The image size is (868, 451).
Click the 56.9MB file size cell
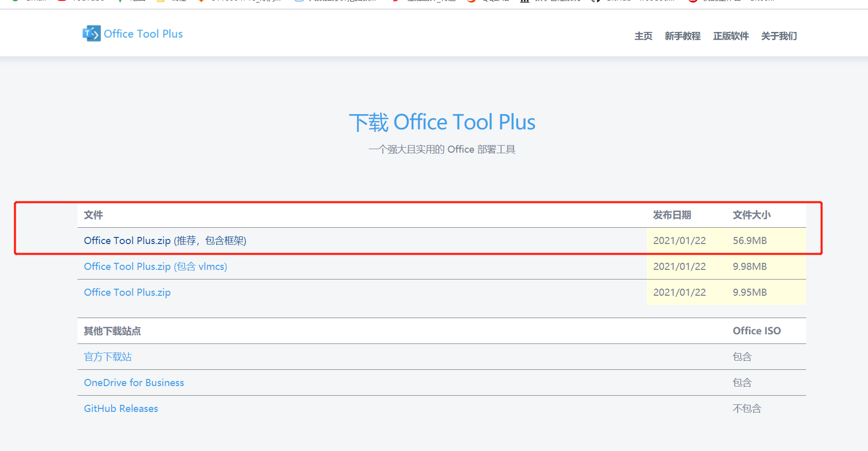click(750, 240)
